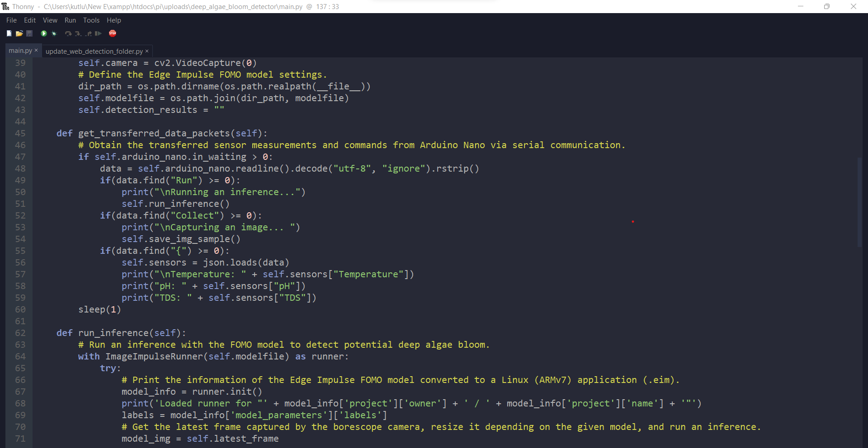
Task: Open the File menu
Action: click(x=11, y=20)
